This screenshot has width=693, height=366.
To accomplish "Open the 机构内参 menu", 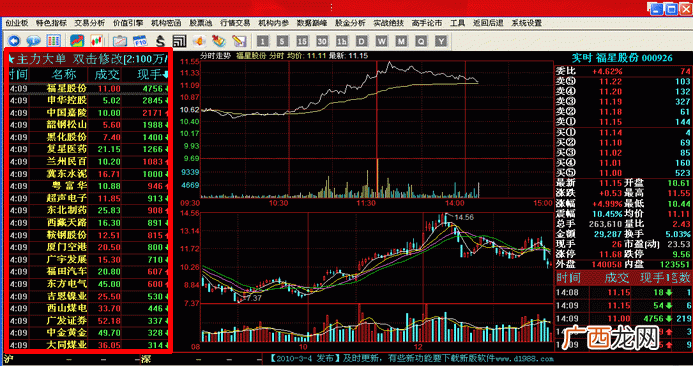I will pyautogui.click(x=274, y=23).
